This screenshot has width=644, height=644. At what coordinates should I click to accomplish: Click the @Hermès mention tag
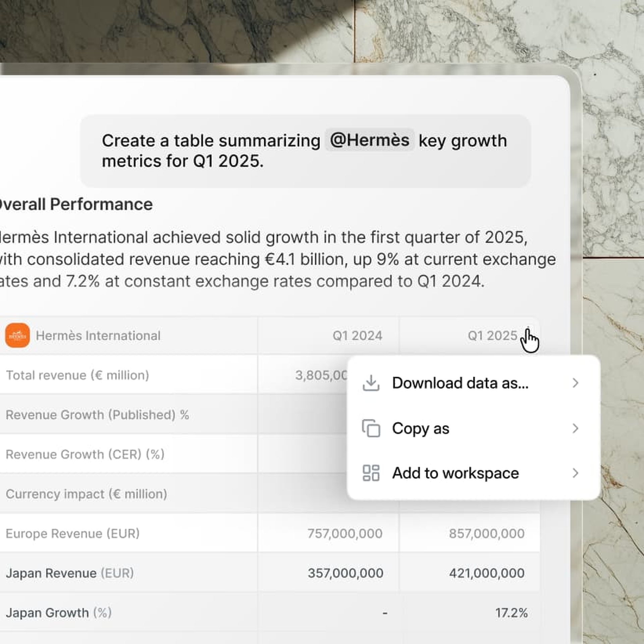tap(370, 140)
